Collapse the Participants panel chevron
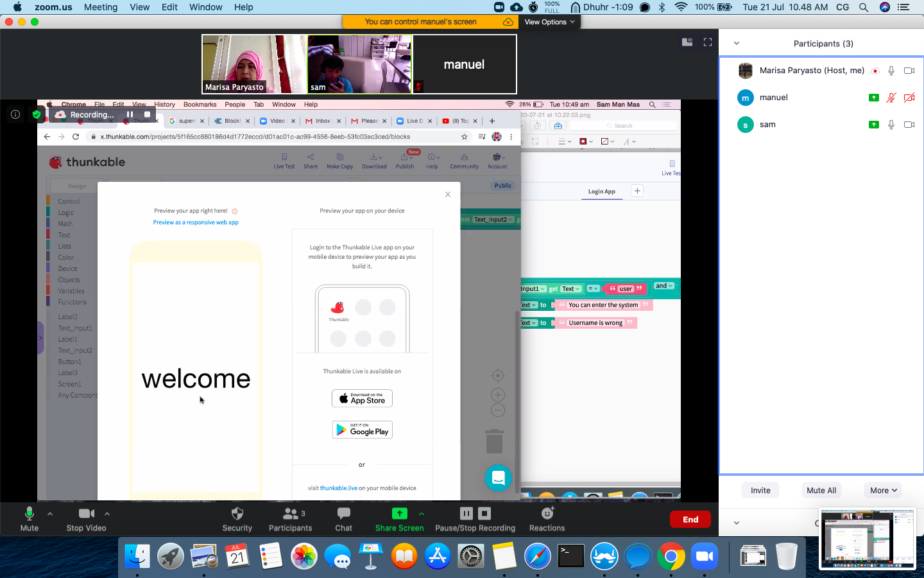This screenshot has height=578, width=924. coord(737,44)
